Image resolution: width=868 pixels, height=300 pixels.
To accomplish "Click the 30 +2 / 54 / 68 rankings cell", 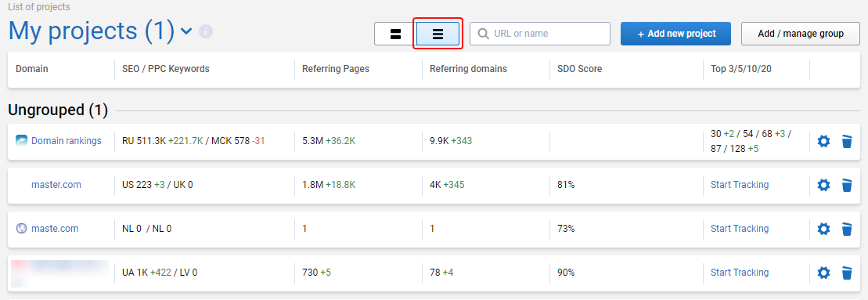I will tap(751, 142).
